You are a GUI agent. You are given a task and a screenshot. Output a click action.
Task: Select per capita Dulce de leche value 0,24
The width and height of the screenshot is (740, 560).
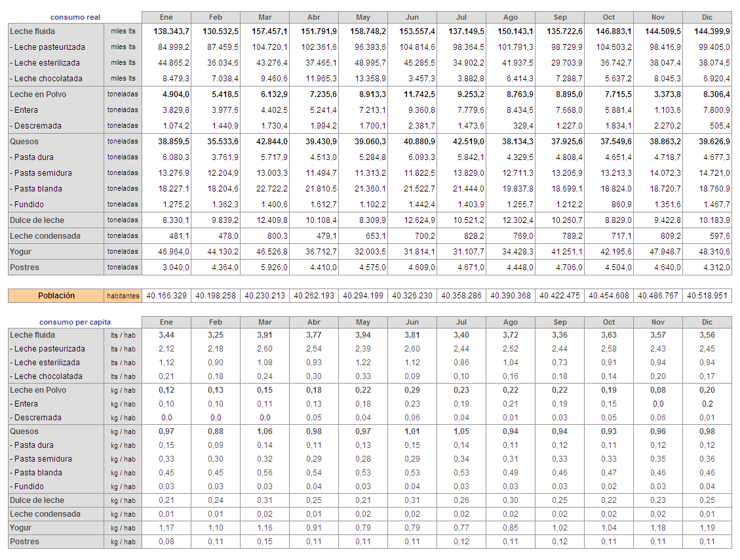(215, 500)
